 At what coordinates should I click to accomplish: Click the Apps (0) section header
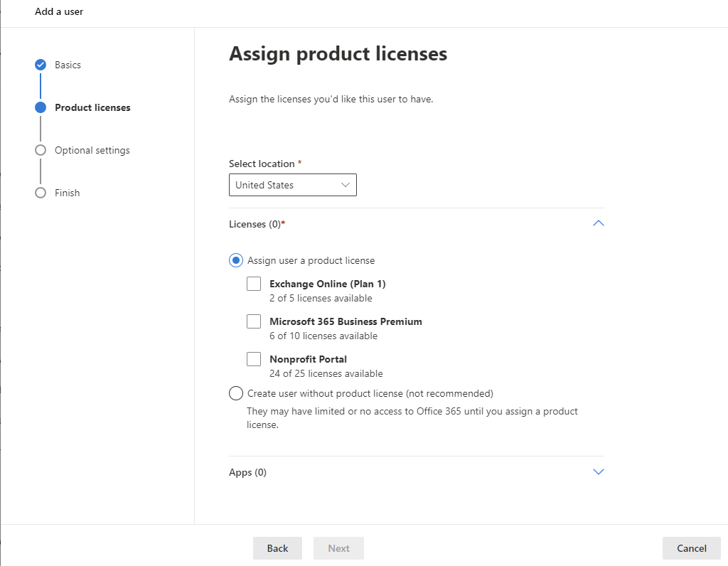(247, 472)
